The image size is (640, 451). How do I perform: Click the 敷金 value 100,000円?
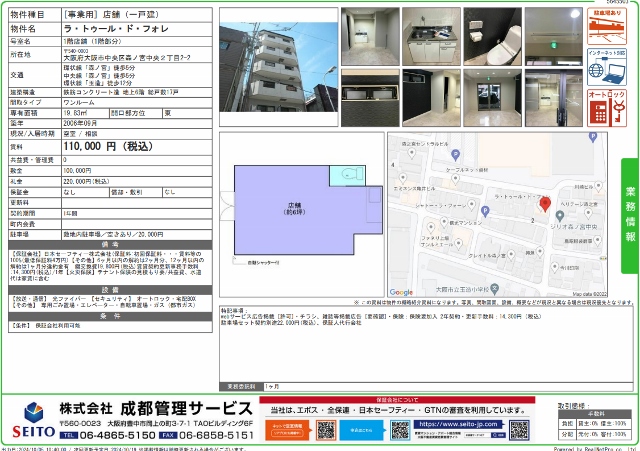click(77, 171)
